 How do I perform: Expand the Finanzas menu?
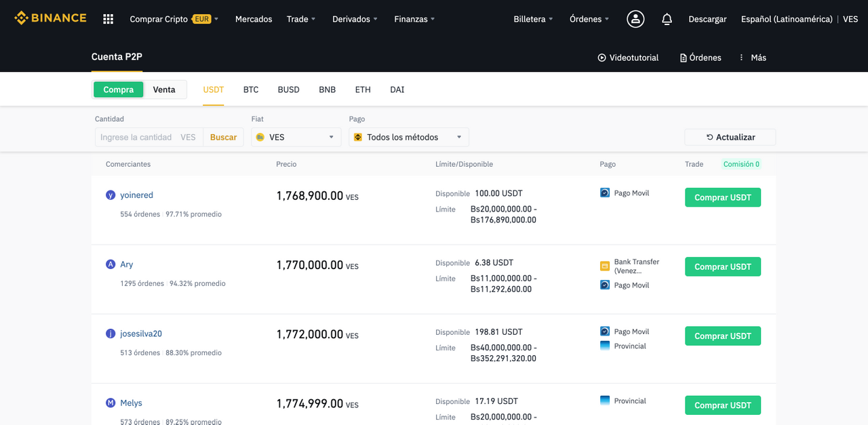[414, 19]
